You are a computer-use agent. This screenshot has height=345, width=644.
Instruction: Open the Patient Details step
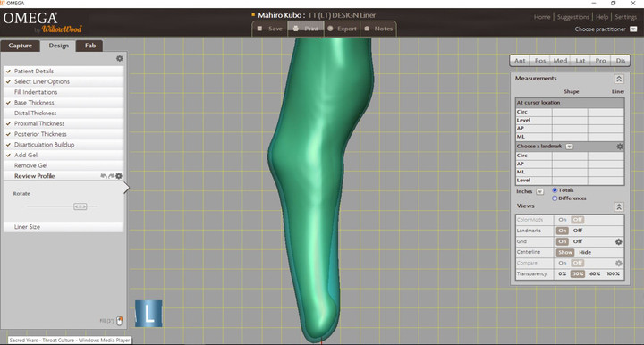[64, 71]
